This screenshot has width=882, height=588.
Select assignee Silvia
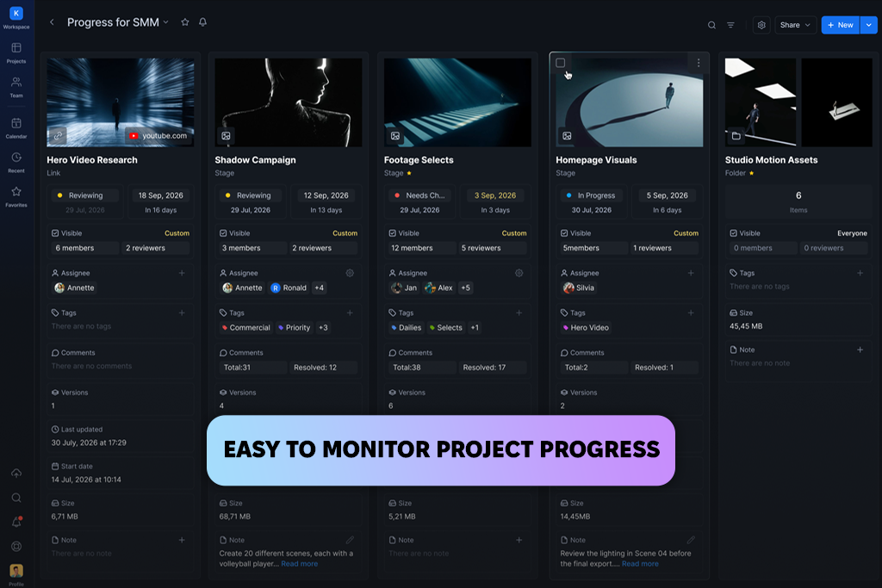(x=579, y=288)
